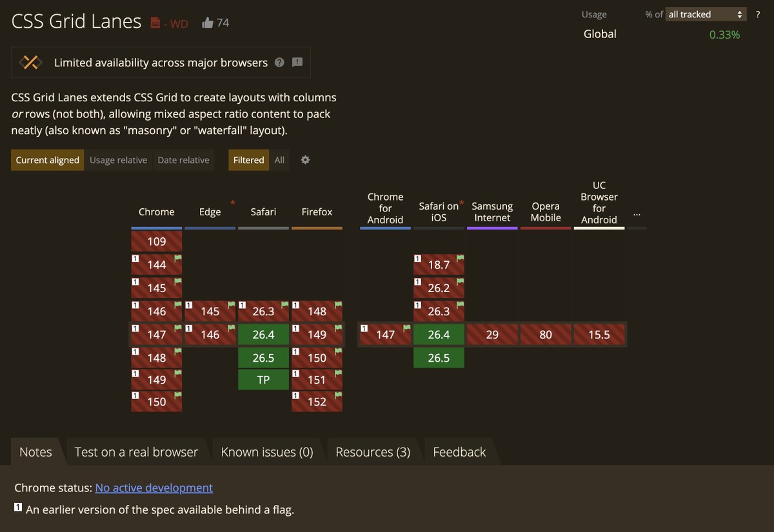Follow the No active development link
This screenshot has height=532, width=774.
154,488
